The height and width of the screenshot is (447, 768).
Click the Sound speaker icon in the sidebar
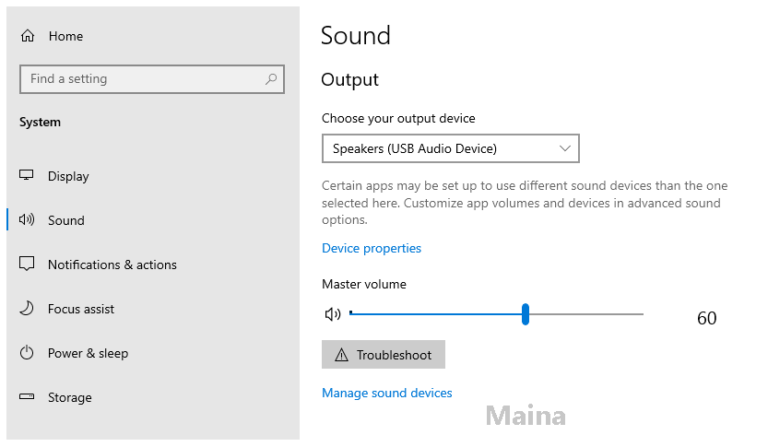point(27,220)
